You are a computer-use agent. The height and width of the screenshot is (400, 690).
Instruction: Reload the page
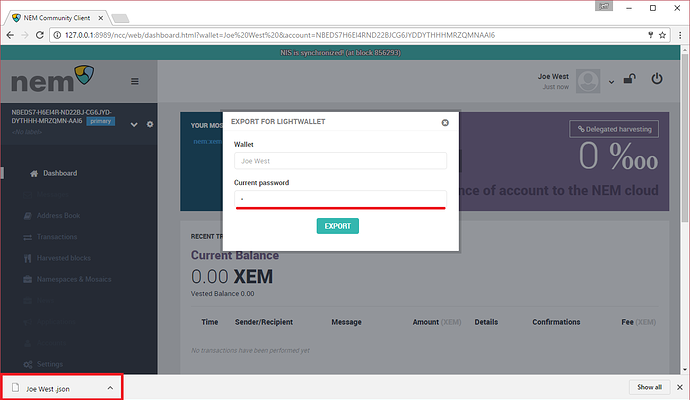40,35
